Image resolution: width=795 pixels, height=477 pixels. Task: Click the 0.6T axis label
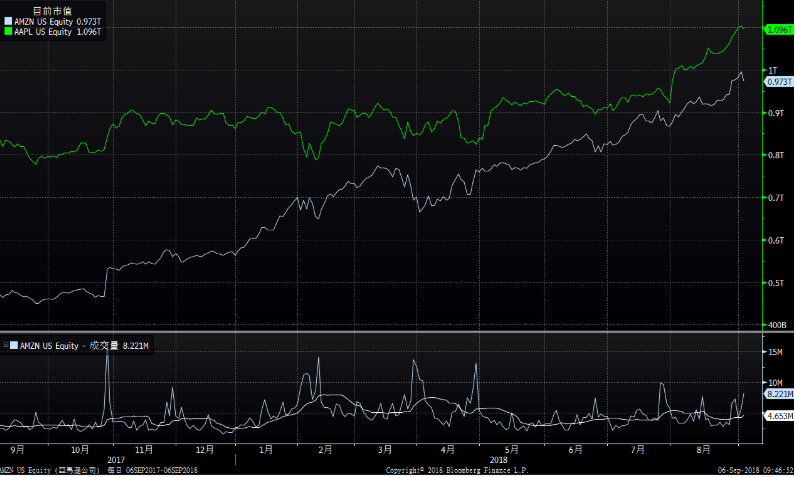click(x=776, y=240)
